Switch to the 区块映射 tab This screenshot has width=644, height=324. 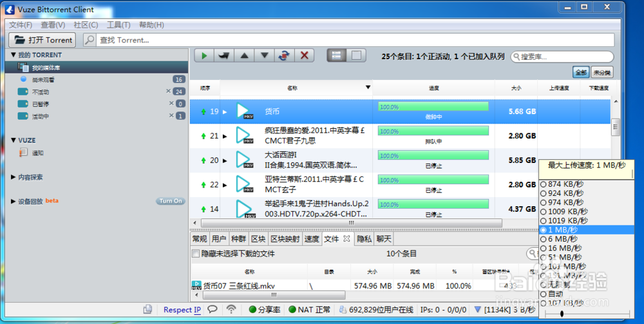pyautogui.click(x=285, y=238)
